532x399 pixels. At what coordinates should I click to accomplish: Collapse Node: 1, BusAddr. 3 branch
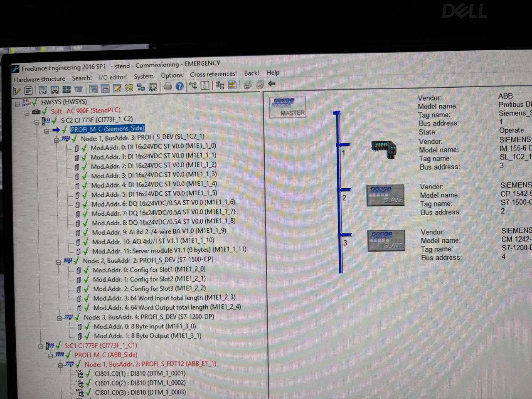point(56,140)
